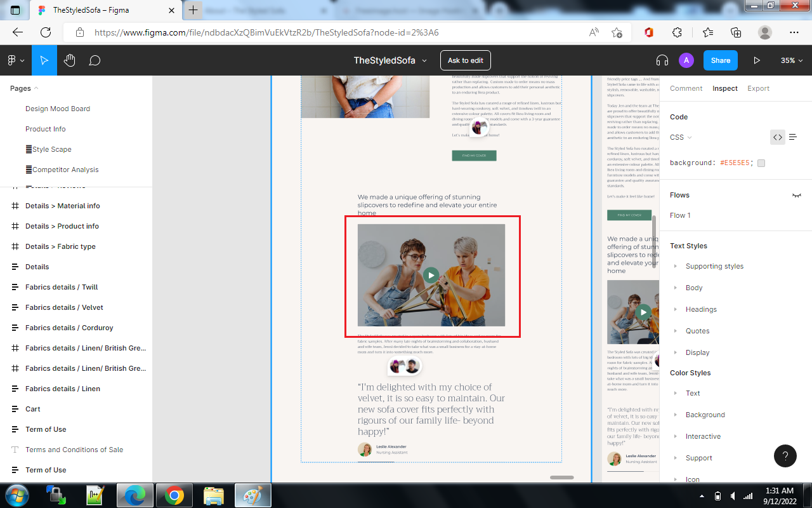Image resolution: width=812 pixels, height=508 pixels.
Task: Click the Flows hide eye icon
Action: tap(797, 195)
